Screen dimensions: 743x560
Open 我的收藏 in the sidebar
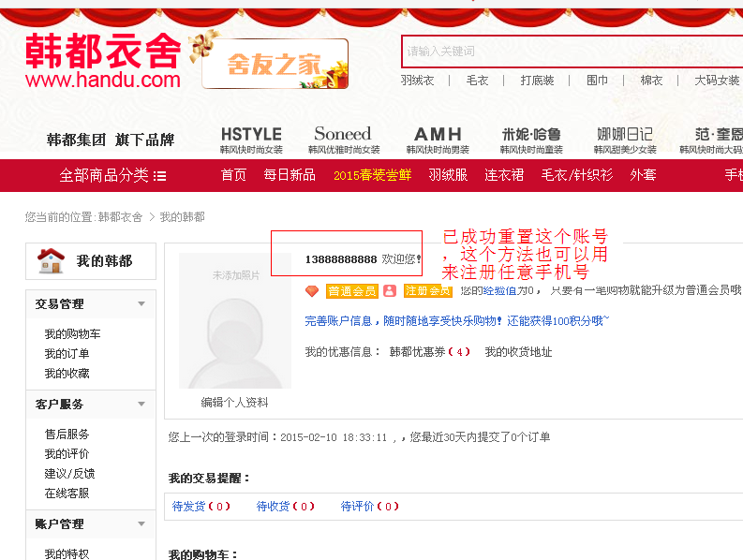point(67,374)
